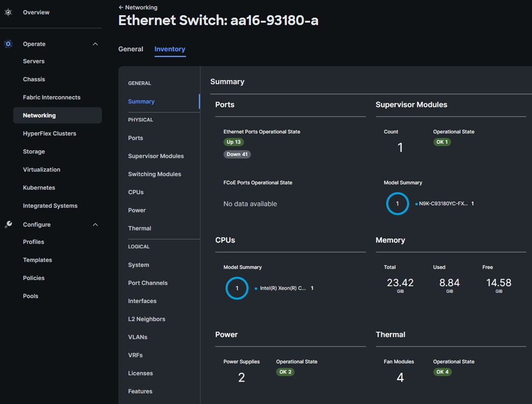Screen dimensions: 532x404
Task: Select Licenses under Logical
Action: [140, 373]
